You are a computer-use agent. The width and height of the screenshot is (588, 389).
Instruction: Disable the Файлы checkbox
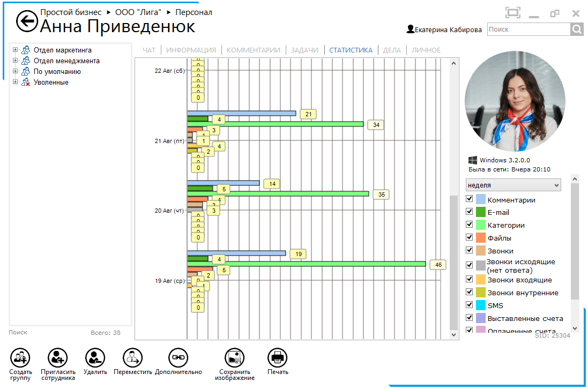[470, 237]
